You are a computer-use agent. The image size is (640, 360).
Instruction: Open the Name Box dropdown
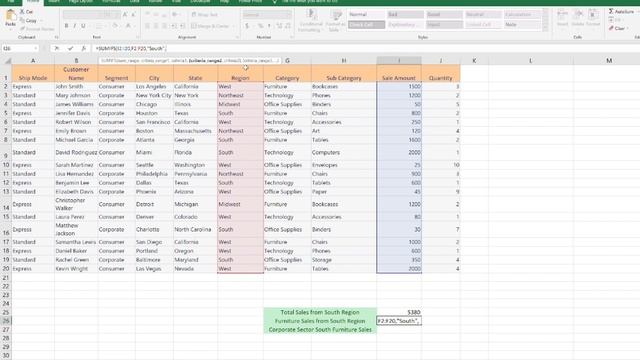pyautogui.click(x=36, y=48)
